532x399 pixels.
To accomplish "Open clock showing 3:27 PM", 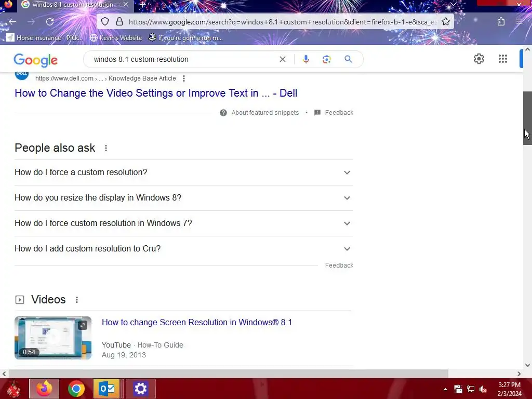I will point(509,389).
